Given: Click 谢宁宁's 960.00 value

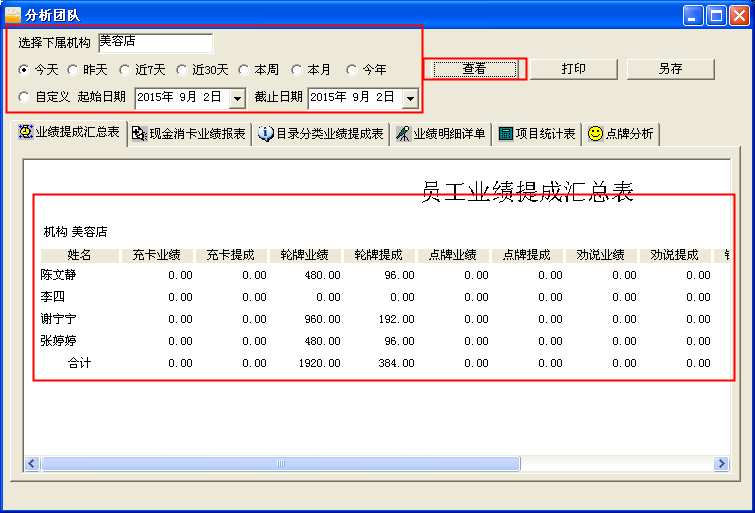Looking at the screenshot, I should [x=323, y=319].
